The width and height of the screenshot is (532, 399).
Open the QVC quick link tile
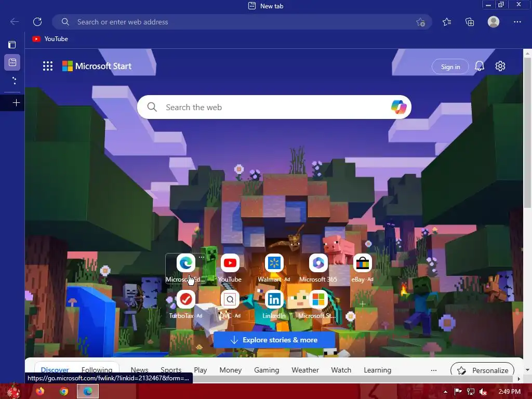pos(230,304)
